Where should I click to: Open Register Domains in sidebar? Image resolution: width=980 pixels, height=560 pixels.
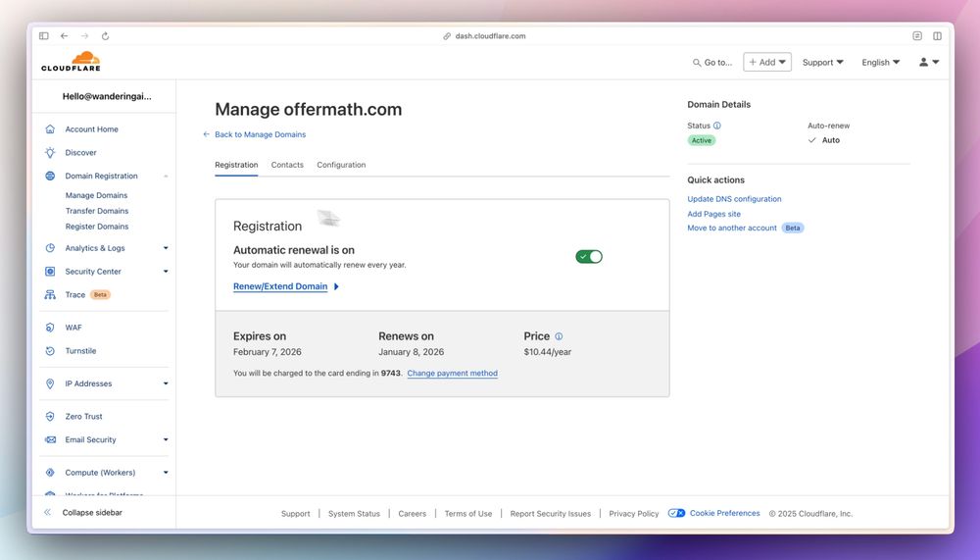(x=97, y=227)
